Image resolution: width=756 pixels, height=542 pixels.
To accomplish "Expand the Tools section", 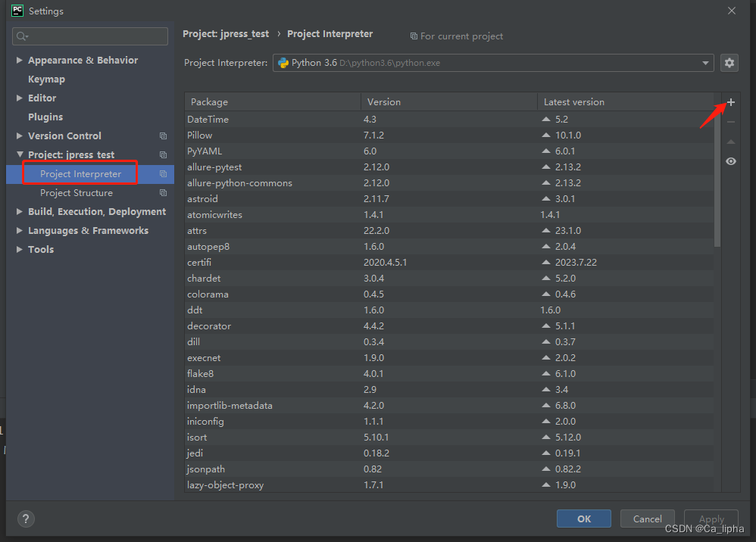I will point(19,249).
